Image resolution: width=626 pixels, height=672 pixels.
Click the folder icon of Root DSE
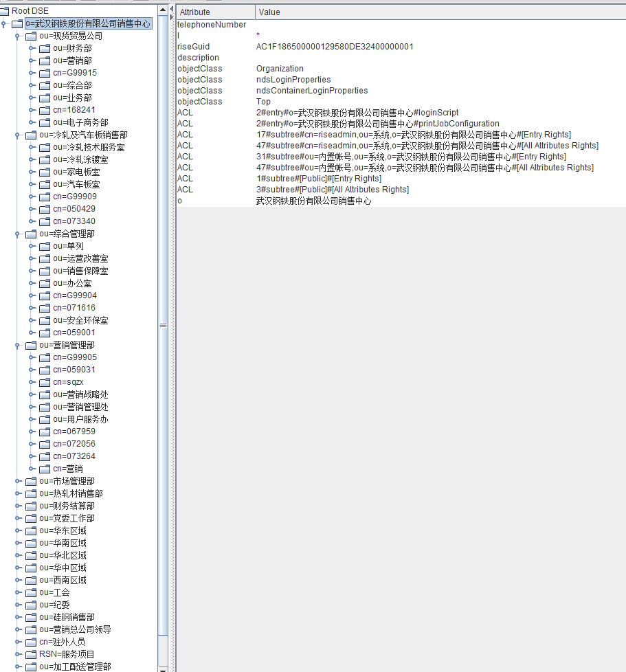click(4, 11)
